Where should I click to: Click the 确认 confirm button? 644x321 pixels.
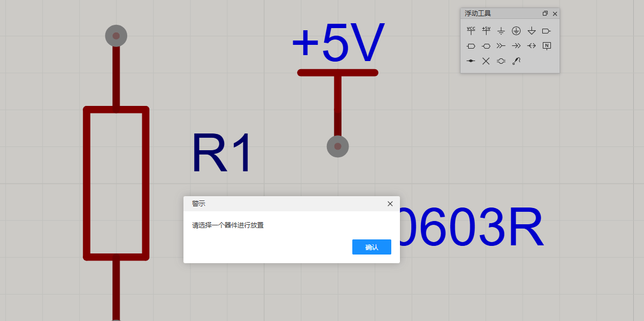(x=371, y=247)
